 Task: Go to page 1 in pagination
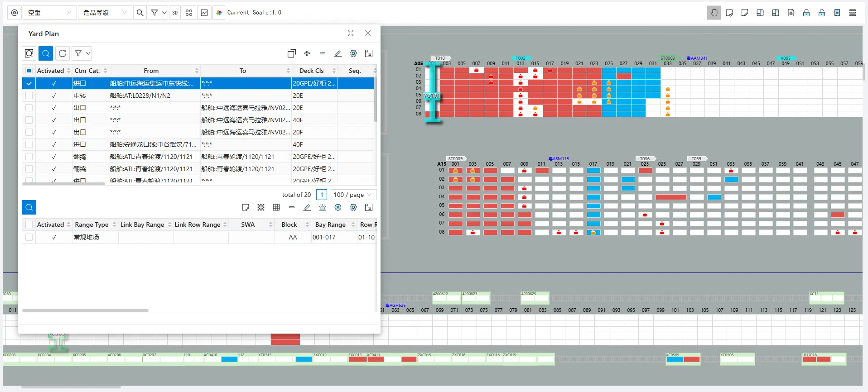coord(322,195)
